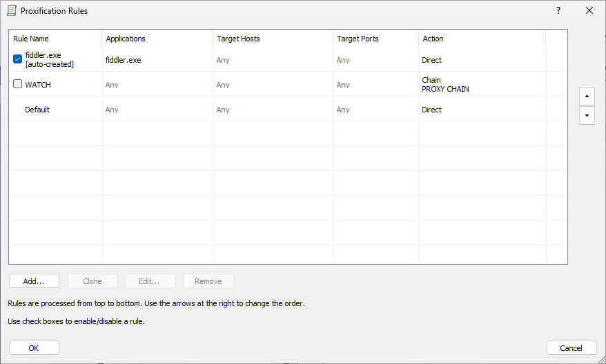Dismiss the dialog using Cancel
Screen dimensions: 606x364
[571, 348]
